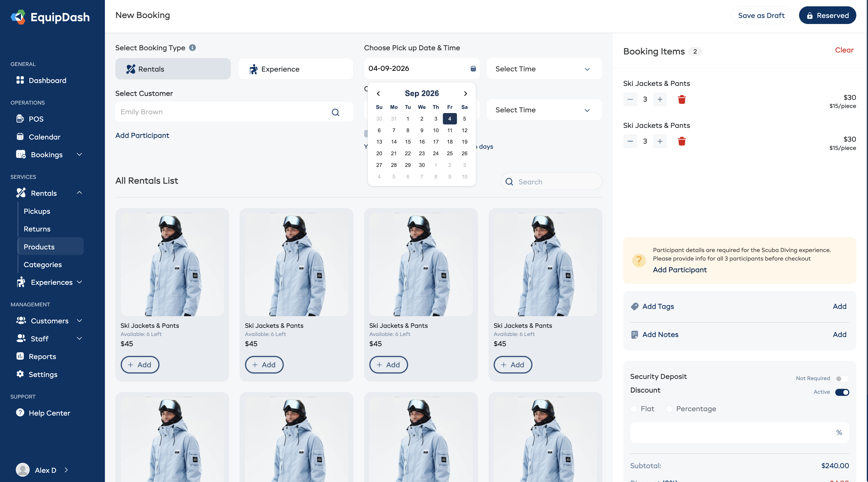The width and height of the screenshot is (868, 482).
Task: Increase quantity of first Ski Jackets booking item
Action: pos(660,99)
